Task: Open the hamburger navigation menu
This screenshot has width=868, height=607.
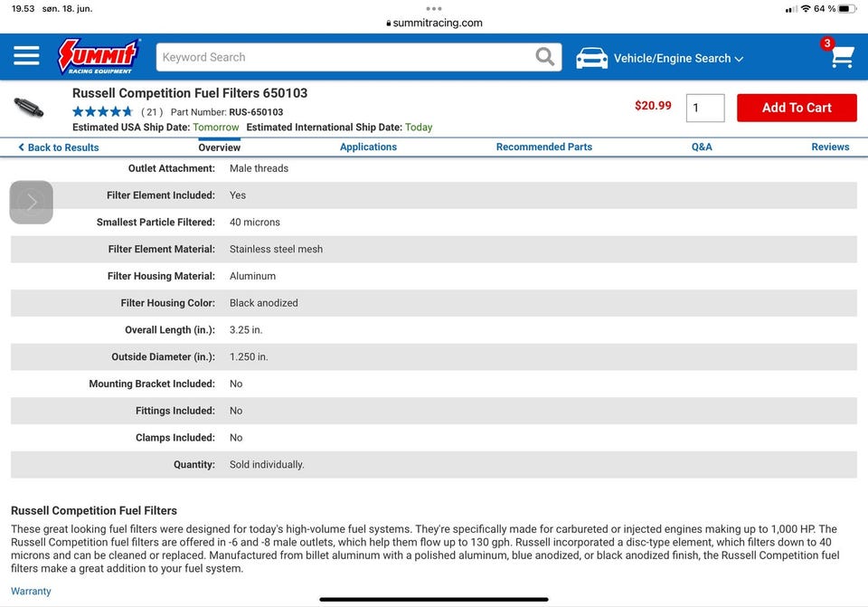Action: [x=26, y=56]
